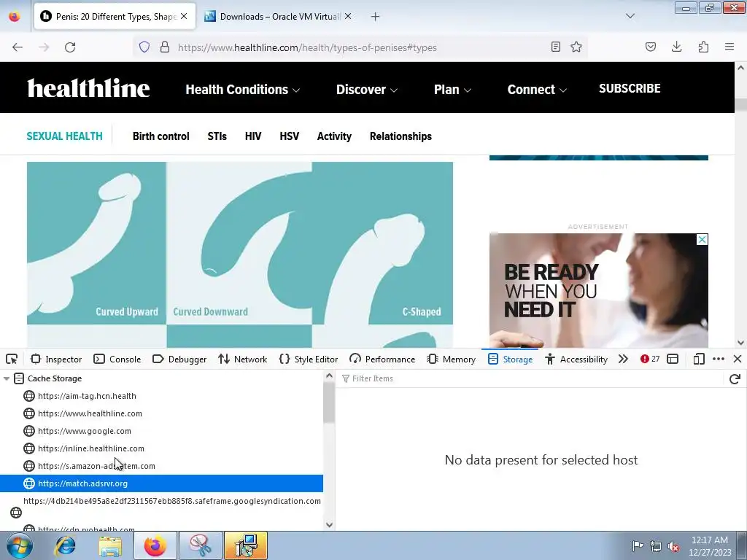Select safeframe.googlesyndication.com cache entry
747x560 pixels.
pyautogui.click(x=161, y=507)
